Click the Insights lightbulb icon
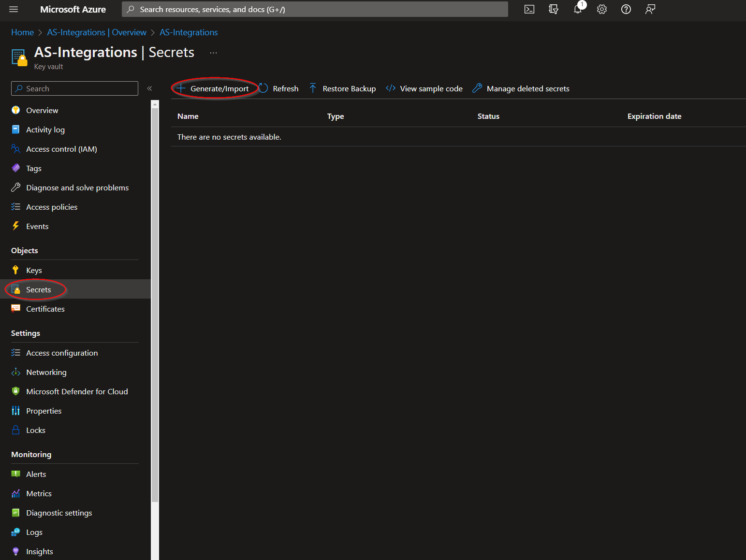 (16, 551)
